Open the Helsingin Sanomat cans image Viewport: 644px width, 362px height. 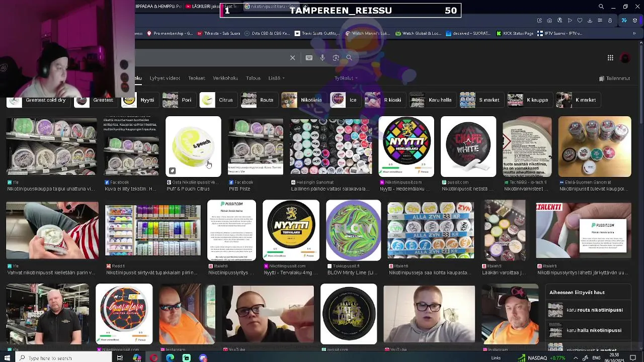pyautogui.click(x=331, y=147)
